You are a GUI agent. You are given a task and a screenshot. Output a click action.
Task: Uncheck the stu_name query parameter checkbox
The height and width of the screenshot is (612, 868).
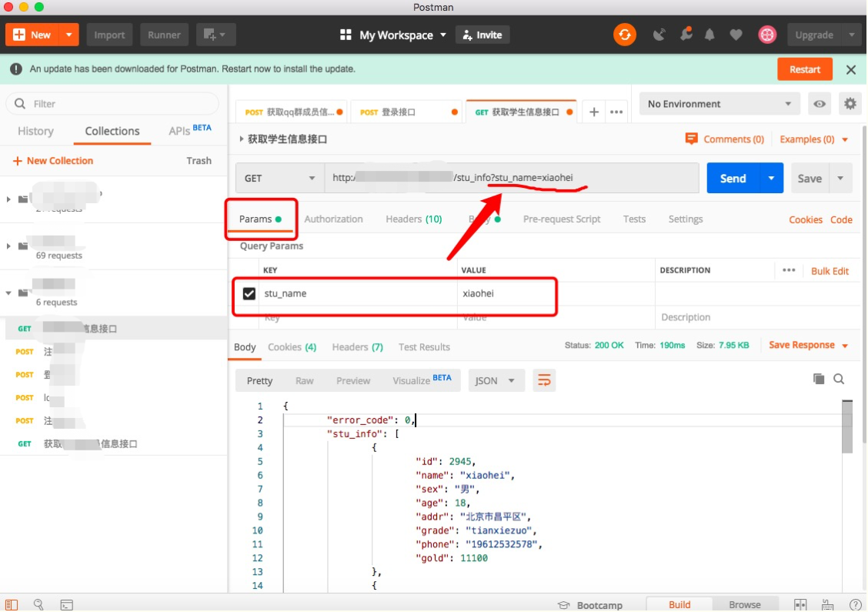[249, 293]
